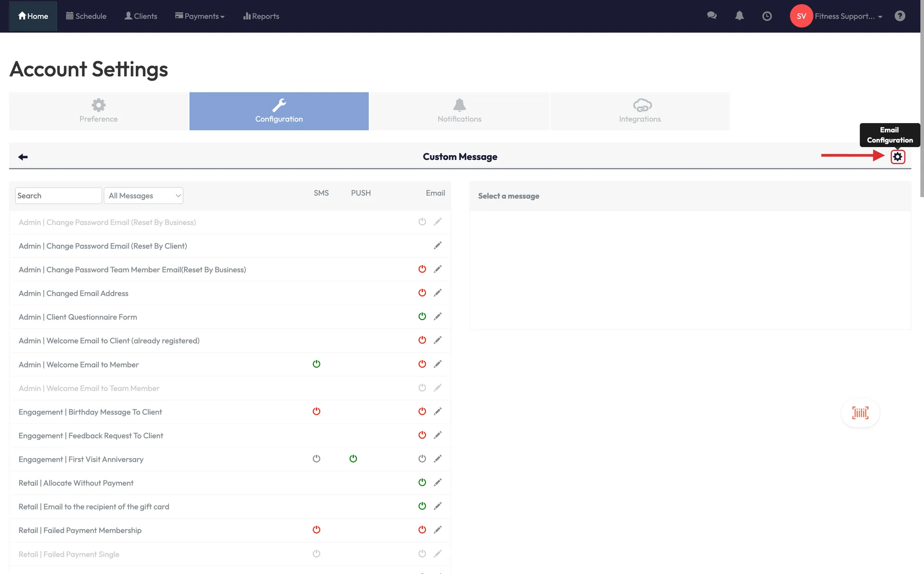924x574 pixels.
Task: Click the Search messages field
Action: 58,196
